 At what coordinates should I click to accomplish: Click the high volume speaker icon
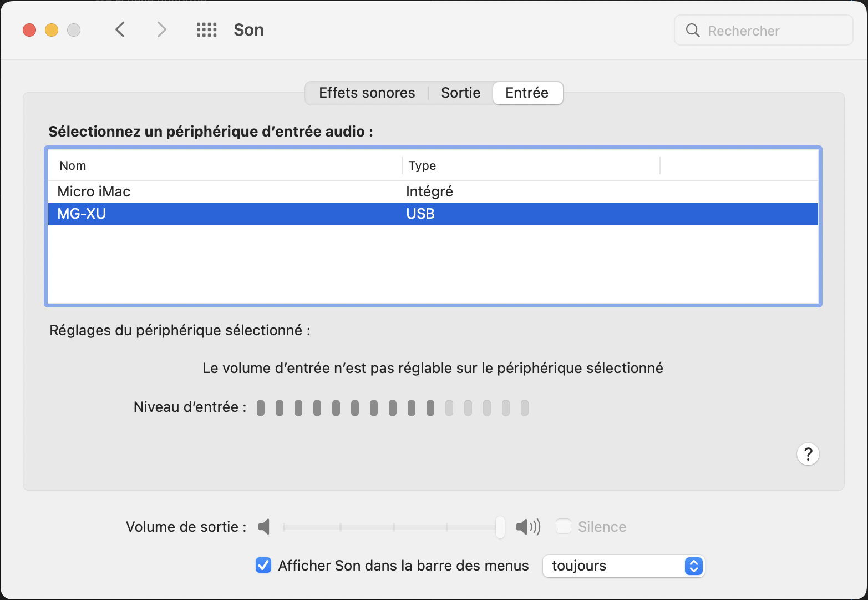pos(528,527)
